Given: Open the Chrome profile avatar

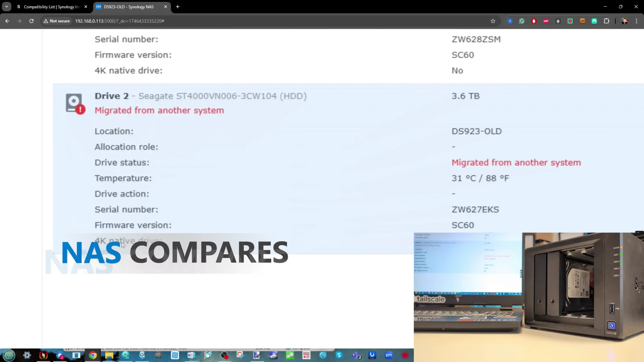Looking at the screenshot, I should (x=624, y=21).
